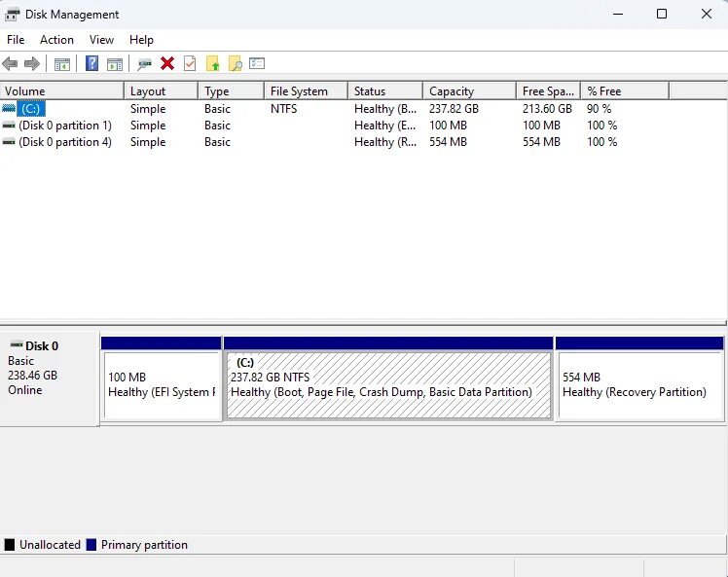The image size is (728, 577).
Task: Click the yellow folder green arrow icon
Action: coord(212,63)
